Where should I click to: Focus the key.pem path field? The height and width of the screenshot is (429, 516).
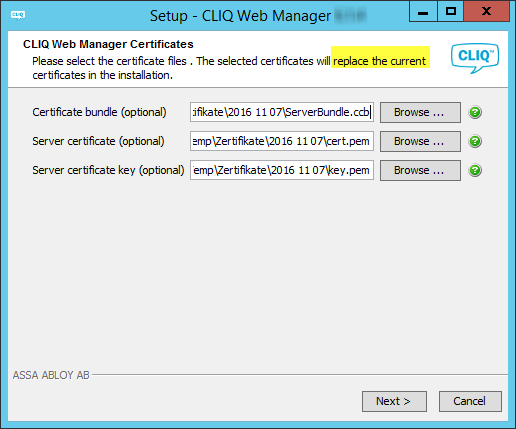pos(282,170)
